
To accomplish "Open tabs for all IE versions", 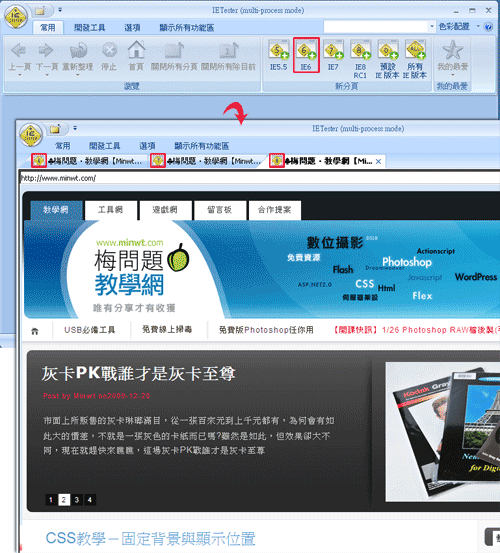I will click(415, 59).
